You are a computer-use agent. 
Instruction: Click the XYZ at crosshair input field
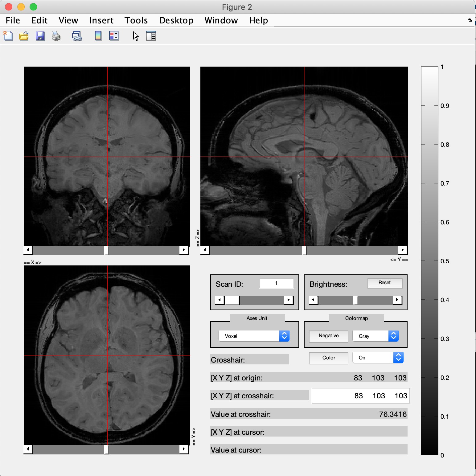(x=360, y=396)
